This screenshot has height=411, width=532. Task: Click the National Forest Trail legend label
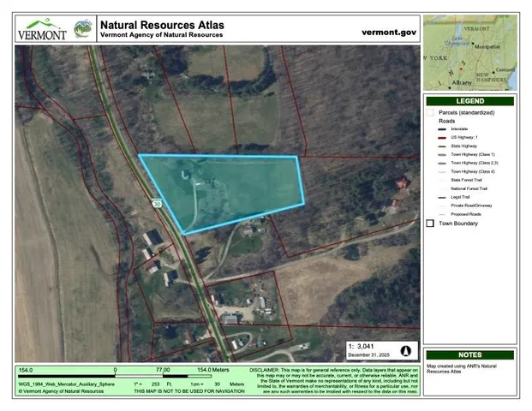click(x=469, y=188)
